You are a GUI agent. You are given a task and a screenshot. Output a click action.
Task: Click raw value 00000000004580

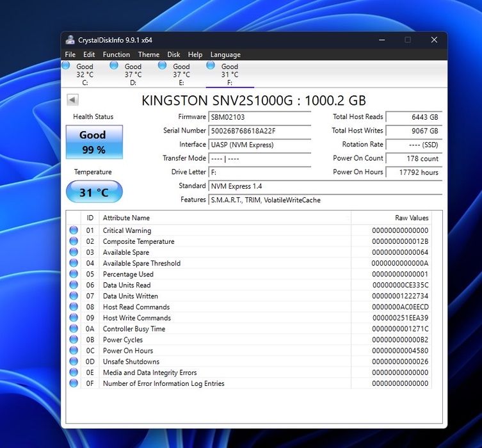point(400,351)
